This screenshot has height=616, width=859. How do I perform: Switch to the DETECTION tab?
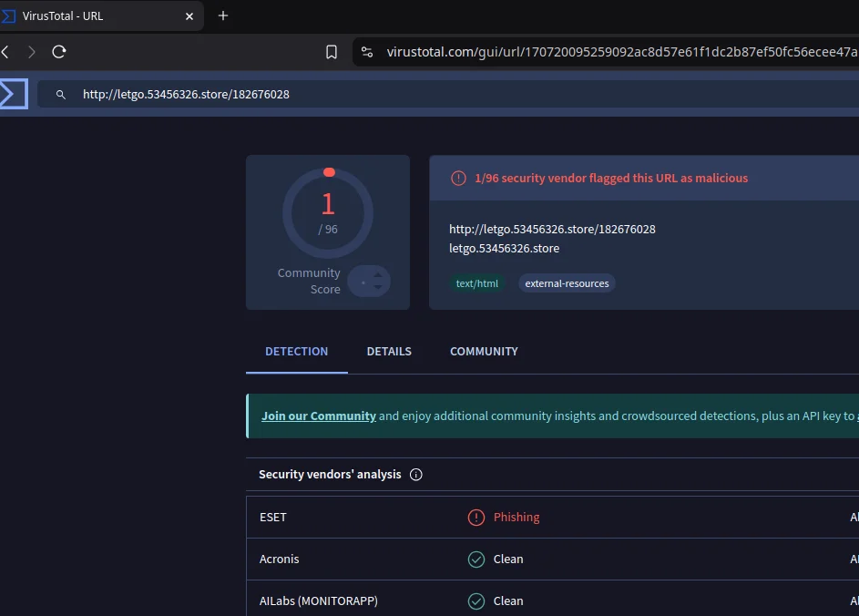pyautogui.click(x=296, y=352)
